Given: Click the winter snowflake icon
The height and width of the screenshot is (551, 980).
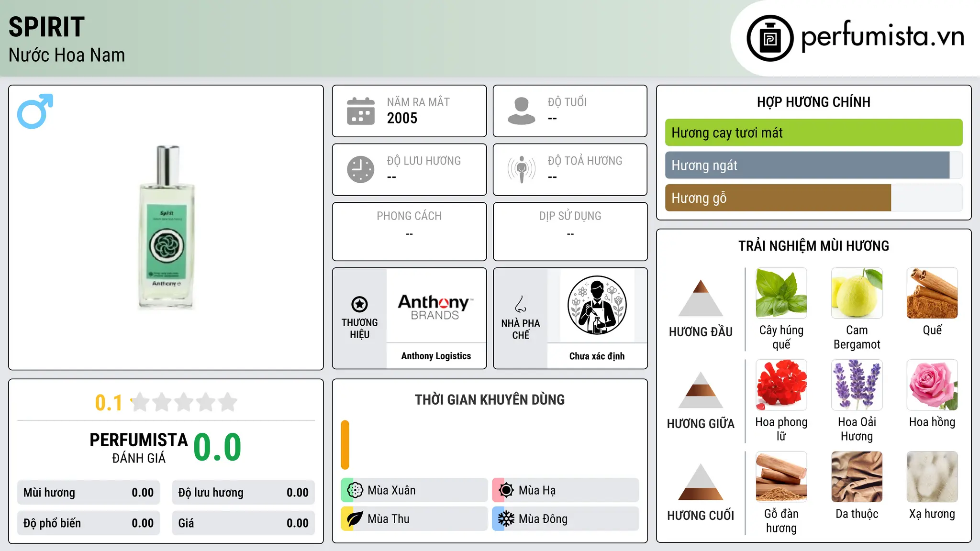Looking at the screenshot, I should tap(506, 519).
